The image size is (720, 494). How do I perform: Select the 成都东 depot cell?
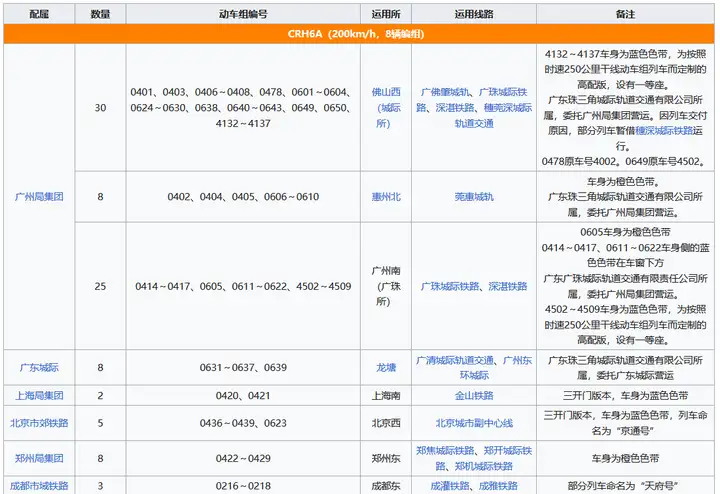point(386,485)
